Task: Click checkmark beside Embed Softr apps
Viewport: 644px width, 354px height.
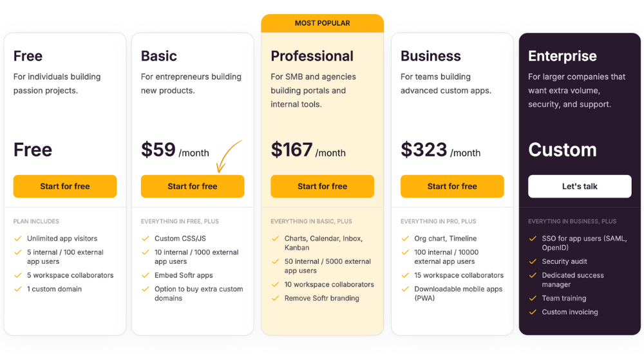Action: pyautogui.click(x=146, y=275)
